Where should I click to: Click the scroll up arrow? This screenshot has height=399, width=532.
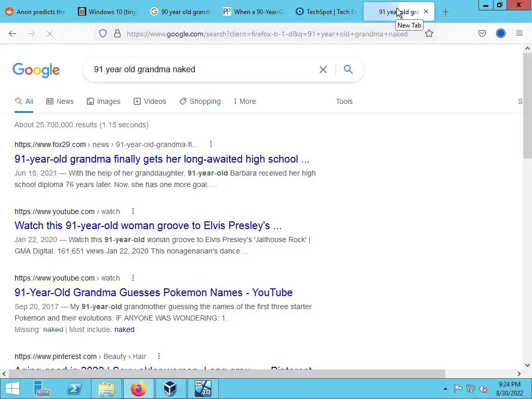click(x=527, y=48)
